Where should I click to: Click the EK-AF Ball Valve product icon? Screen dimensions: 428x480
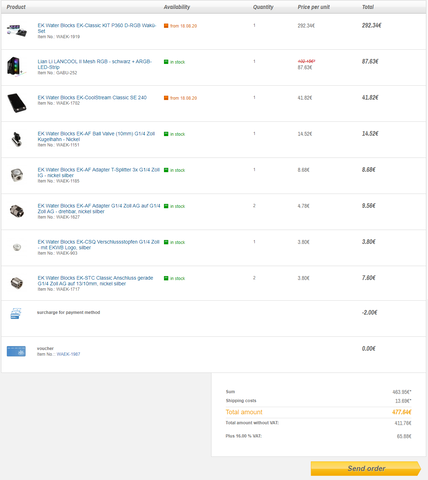pos(17,139)
